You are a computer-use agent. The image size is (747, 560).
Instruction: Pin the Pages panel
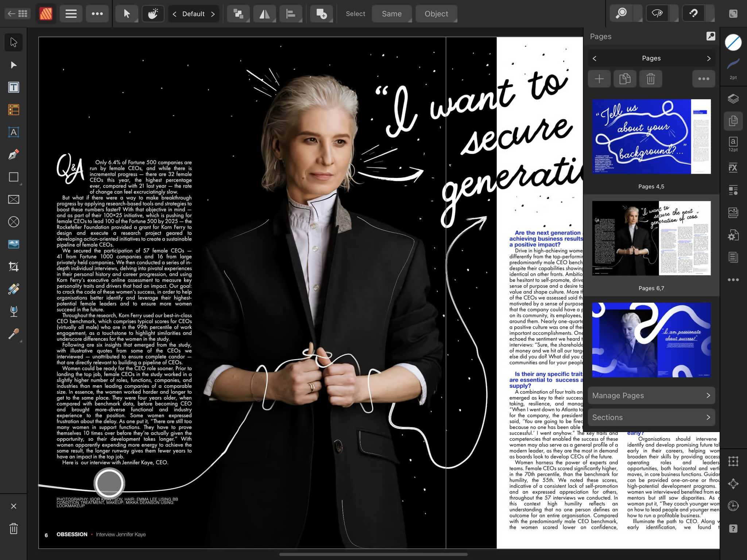[x=711, y=36]
